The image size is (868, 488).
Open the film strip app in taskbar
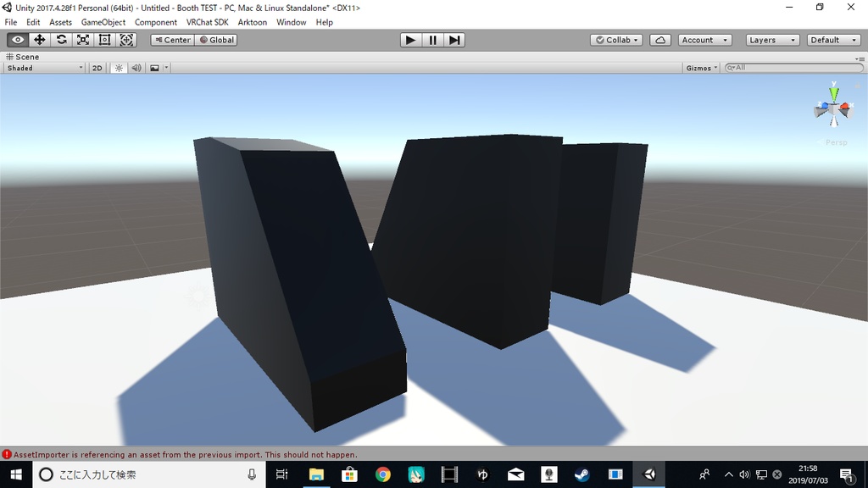click(449, 474)
